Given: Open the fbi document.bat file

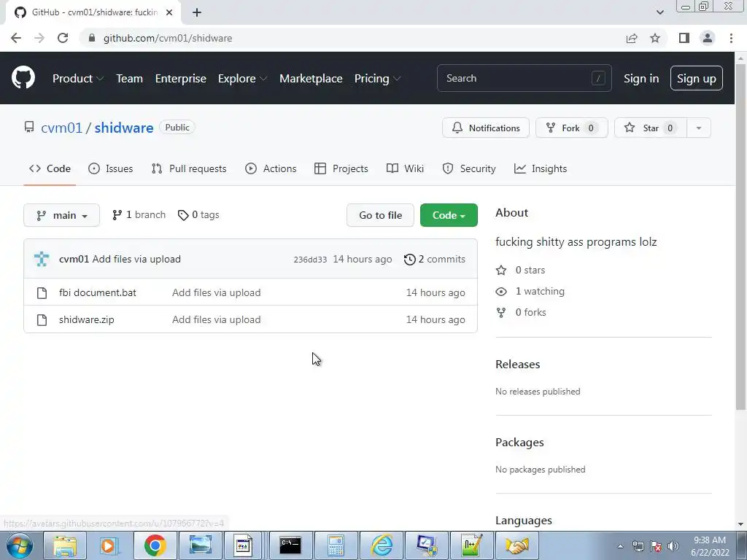Looking at the screenshot, I should pos(98,293).
